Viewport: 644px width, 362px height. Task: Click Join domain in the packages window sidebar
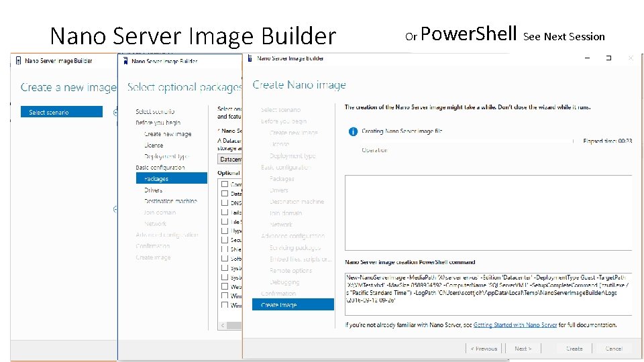(160, 213)
